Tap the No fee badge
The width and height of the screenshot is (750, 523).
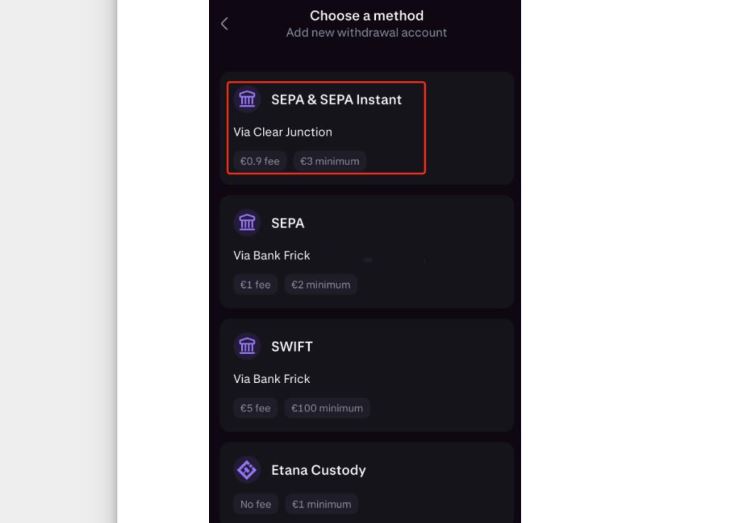(x=255, y=504)
